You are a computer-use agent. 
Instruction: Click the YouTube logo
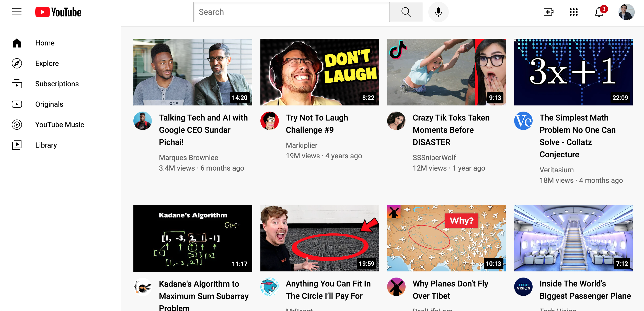point(58,12)
